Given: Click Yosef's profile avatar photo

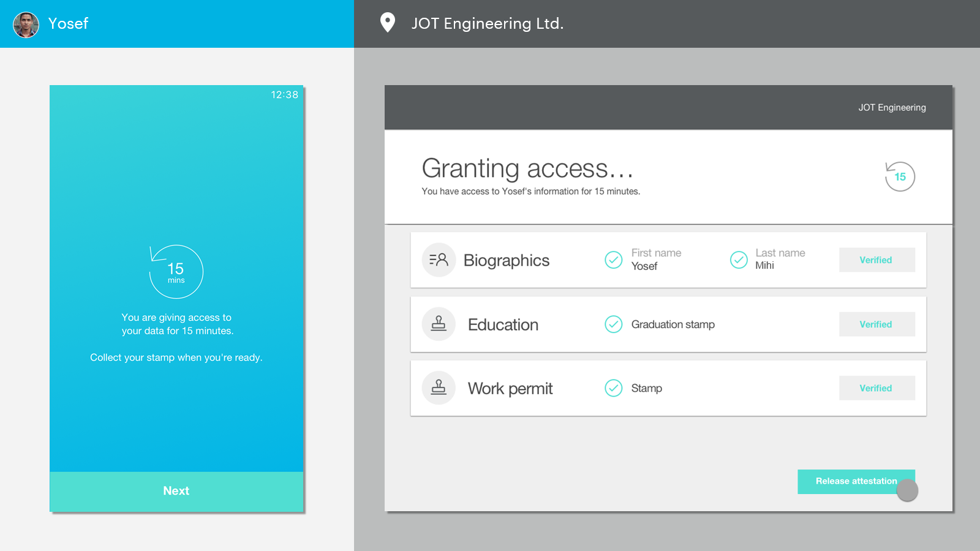Looking at the screenshot, I should coord(26,24).
